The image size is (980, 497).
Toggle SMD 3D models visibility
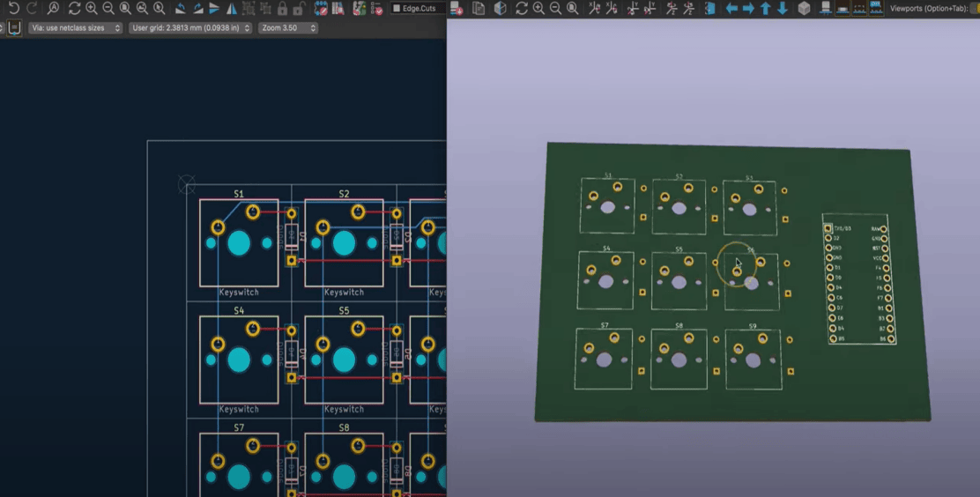(843, 9)
